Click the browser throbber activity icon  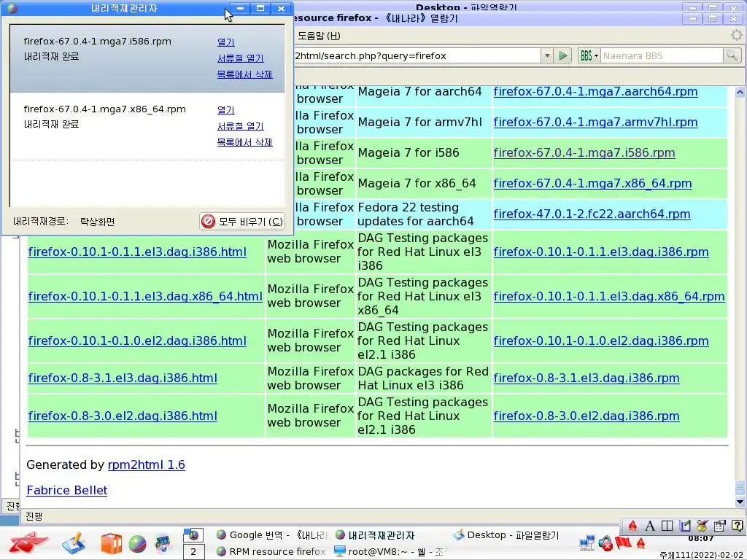(x=737, y=35)
